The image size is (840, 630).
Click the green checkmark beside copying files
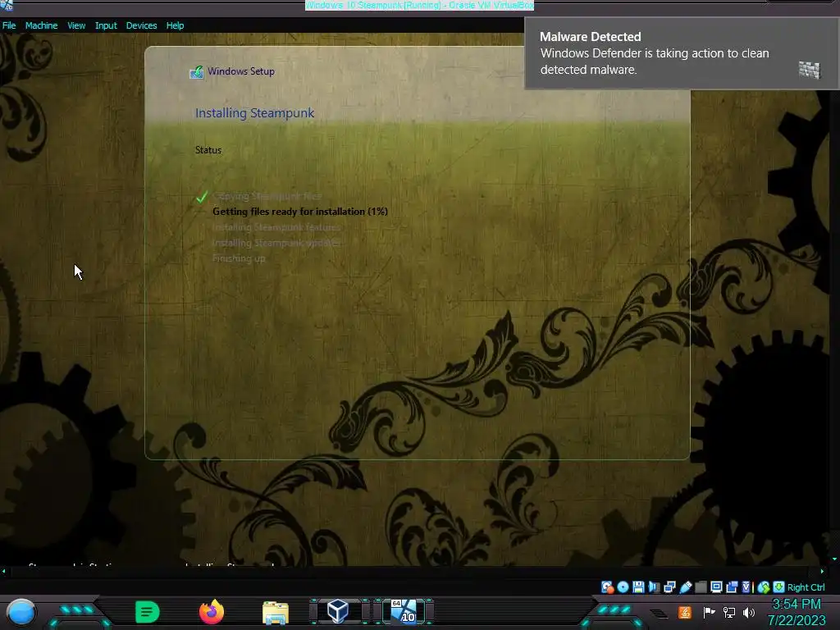coord(202,197)
